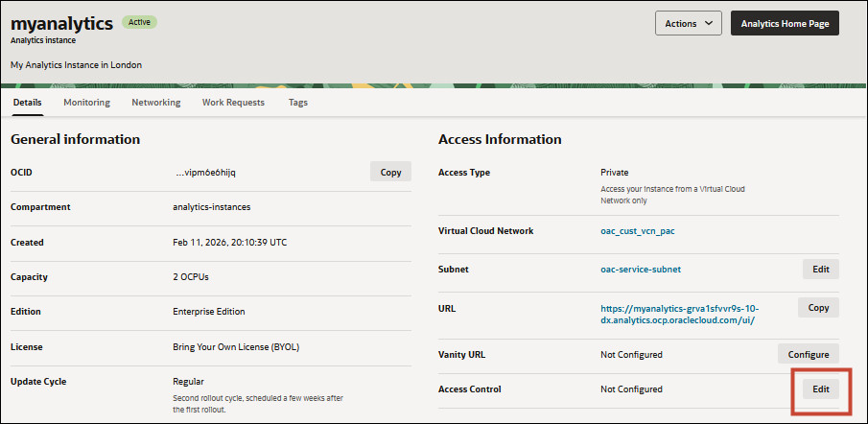Screen dimensions: 868x424
Task: Select the Work Requests tab
Action: pos(233,103)
